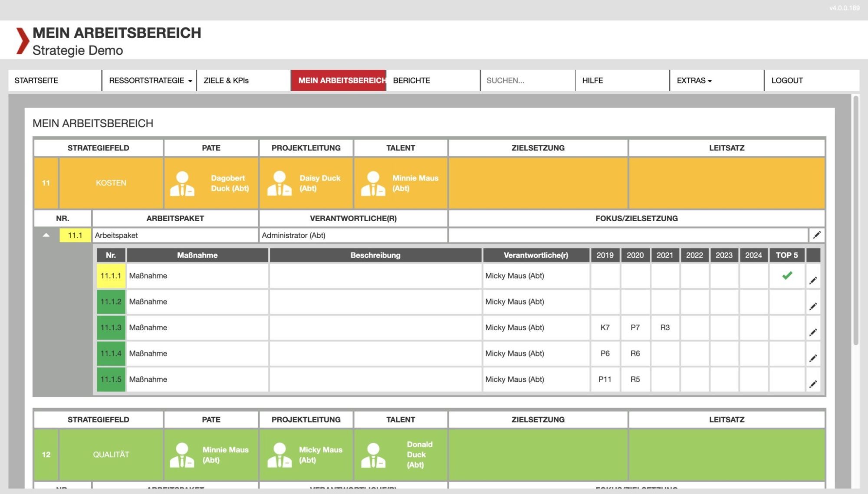Edit Maßnahme 11.1.1 via pencil icon

(x=813, y=281)
